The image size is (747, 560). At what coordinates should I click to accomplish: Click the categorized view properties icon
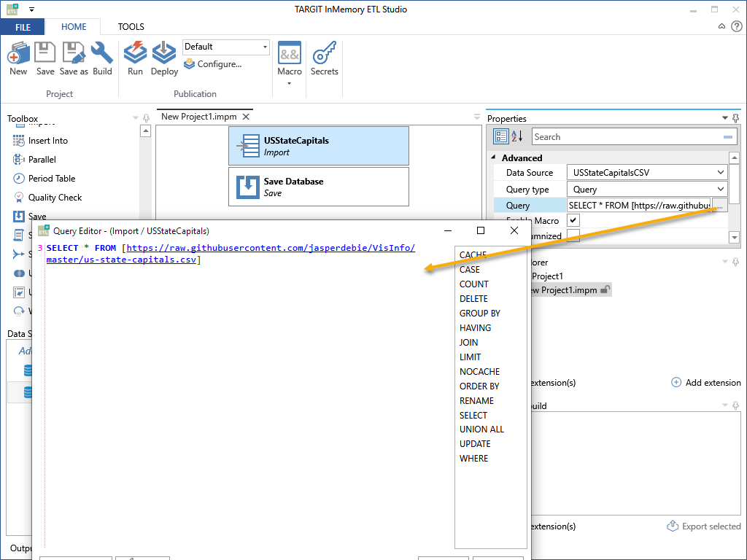point(500,136)
